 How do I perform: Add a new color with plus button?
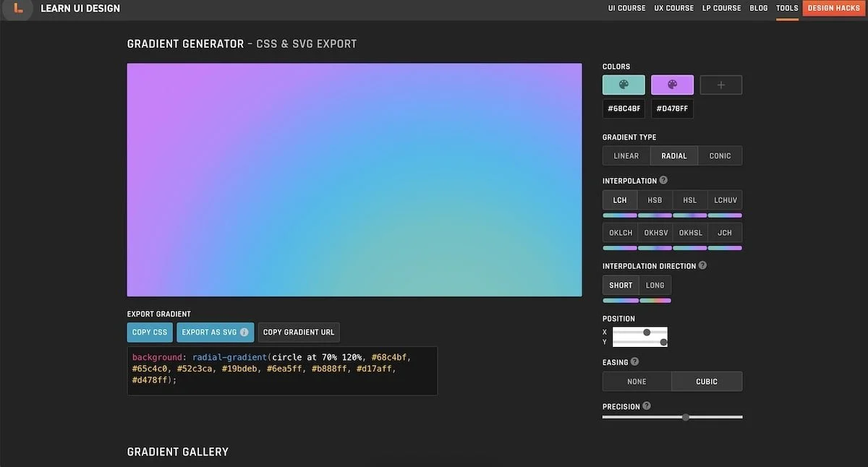tap(721, 85)
